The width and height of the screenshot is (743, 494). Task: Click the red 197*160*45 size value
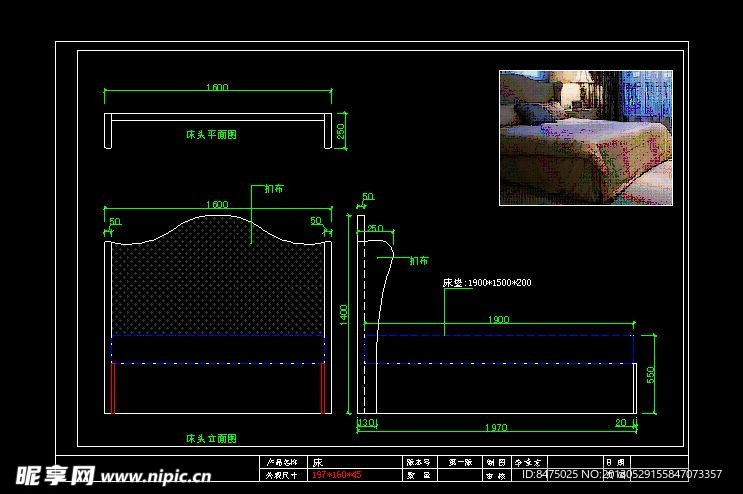(336, 475)
